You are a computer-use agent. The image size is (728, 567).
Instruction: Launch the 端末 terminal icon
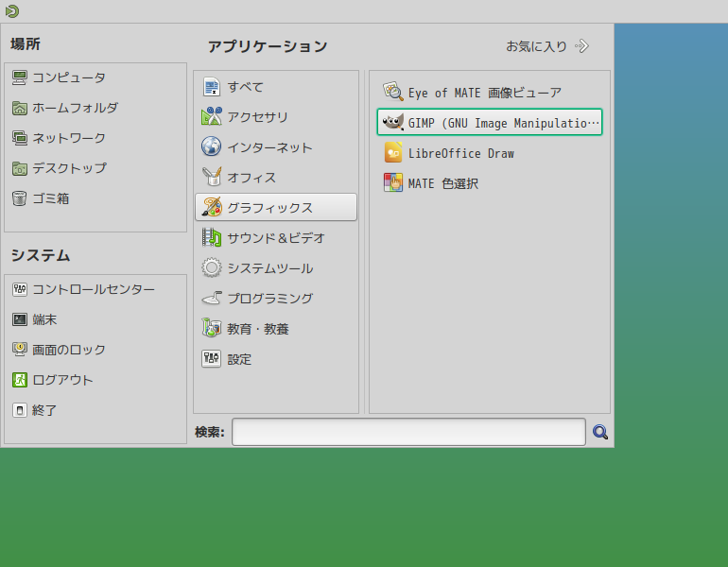point(20,319)
